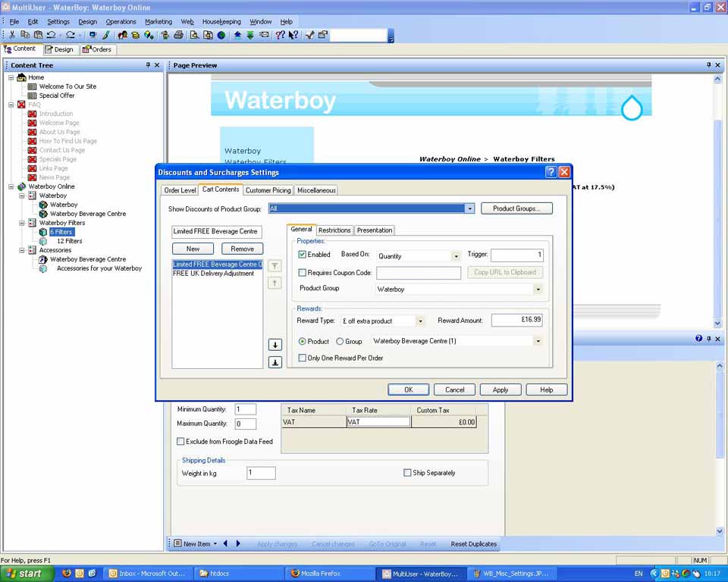Move discount down one position arrow
This screenshot has height=582, width=728.
tap(275, 345)
